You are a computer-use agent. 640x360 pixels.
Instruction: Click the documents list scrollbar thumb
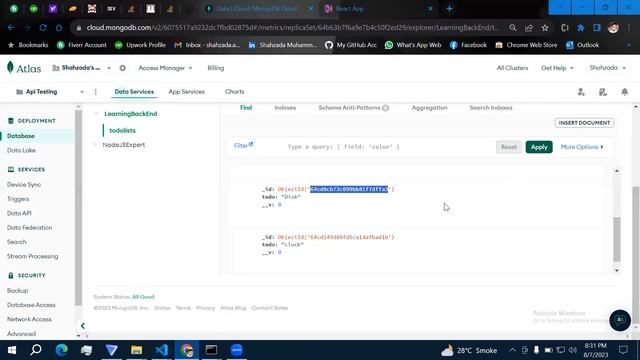616,239
